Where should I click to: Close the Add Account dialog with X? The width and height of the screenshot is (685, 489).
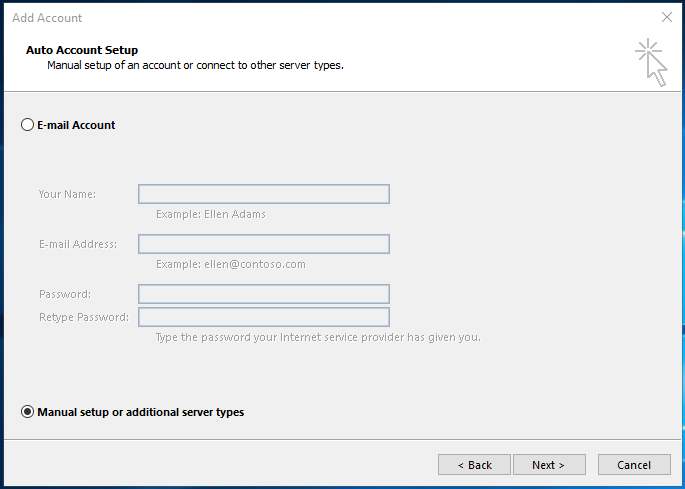(x=667, y=17)
